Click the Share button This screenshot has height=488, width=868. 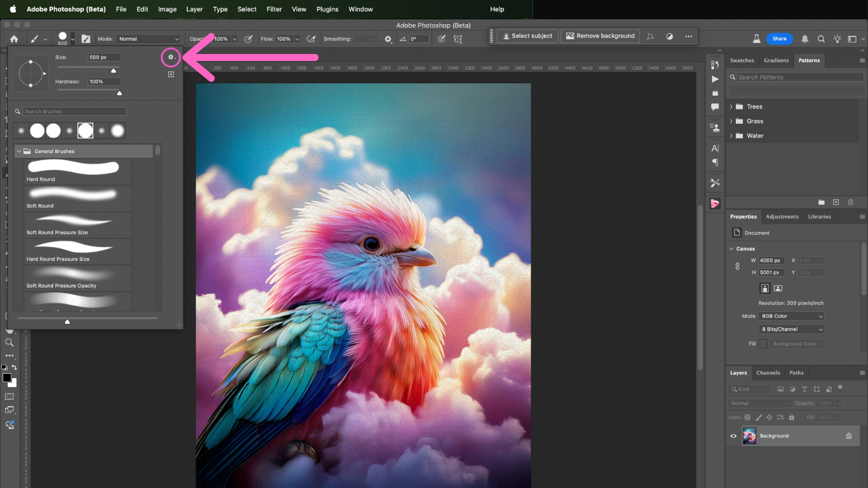[780, 39]
